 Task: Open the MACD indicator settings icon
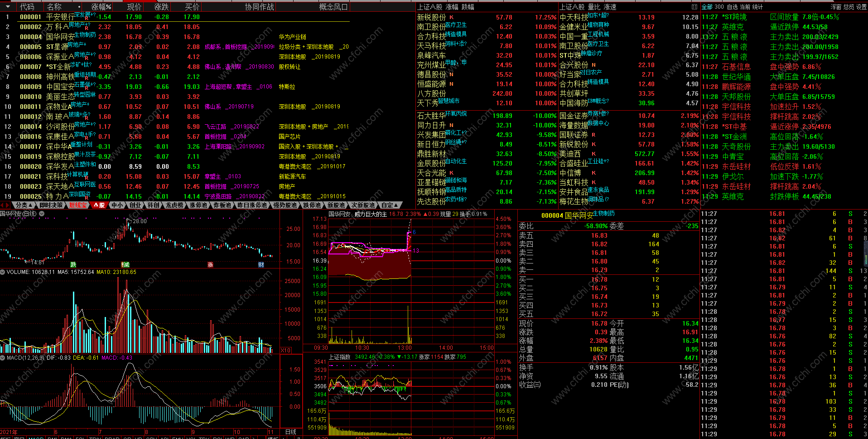[x=3, y=358]
